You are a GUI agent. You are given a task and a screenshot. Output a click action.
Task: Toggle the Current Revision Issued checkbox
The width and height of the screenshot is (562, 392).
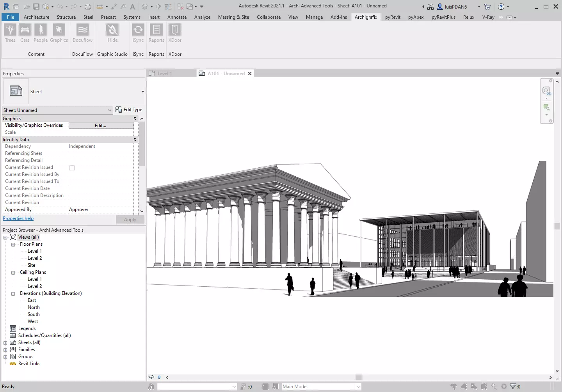[x=72, y=168]
